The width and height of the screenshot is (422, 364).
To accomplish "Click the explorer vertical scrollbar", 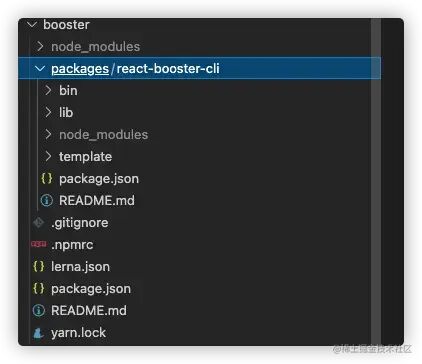I will click(376, 182).
